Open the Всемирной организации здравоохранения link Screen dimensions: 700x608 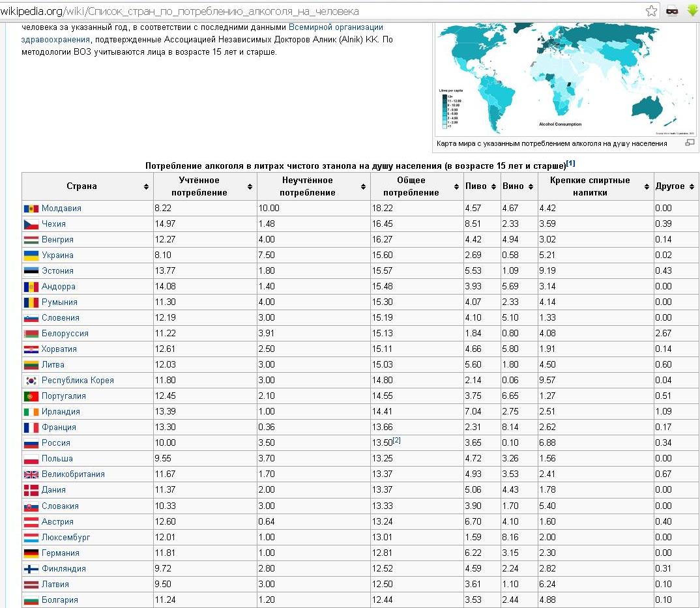click(202, 33)
